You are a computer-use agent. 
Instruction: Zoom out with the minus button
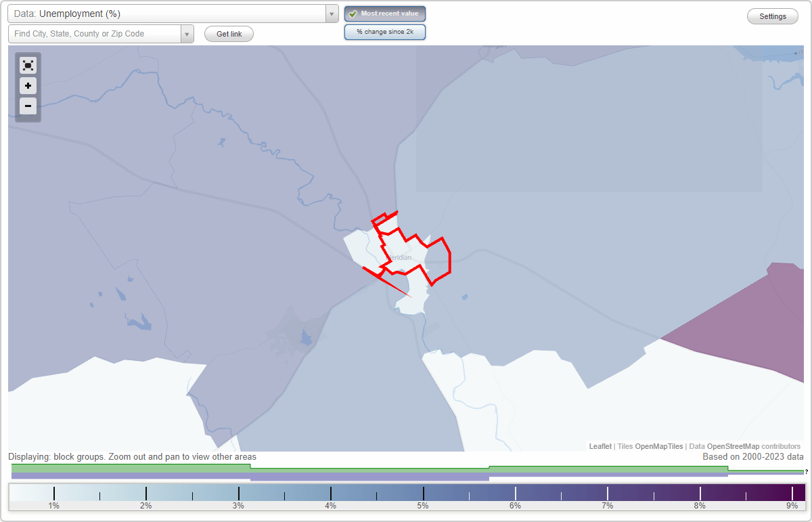(28, 106)
